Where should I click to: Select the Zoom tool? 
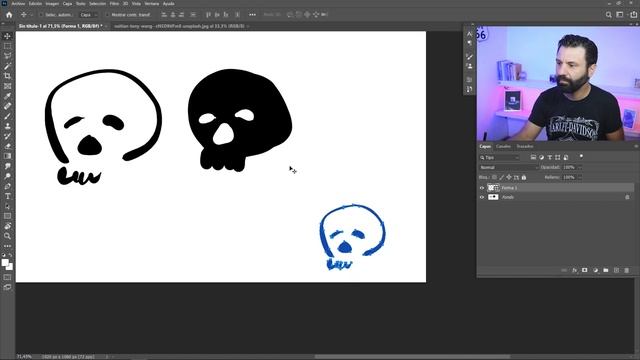pyautogui.click(x=7, y=236)
